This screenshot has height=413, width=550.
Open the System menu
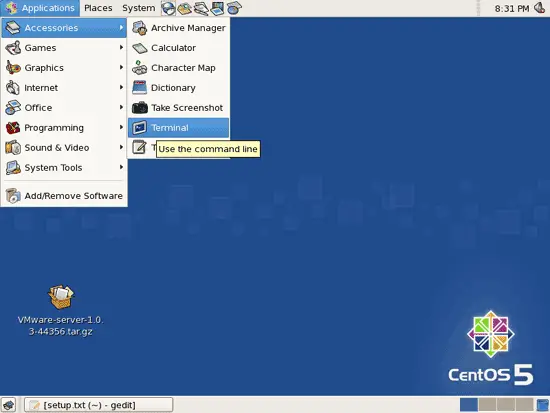[x=139, y=8]
